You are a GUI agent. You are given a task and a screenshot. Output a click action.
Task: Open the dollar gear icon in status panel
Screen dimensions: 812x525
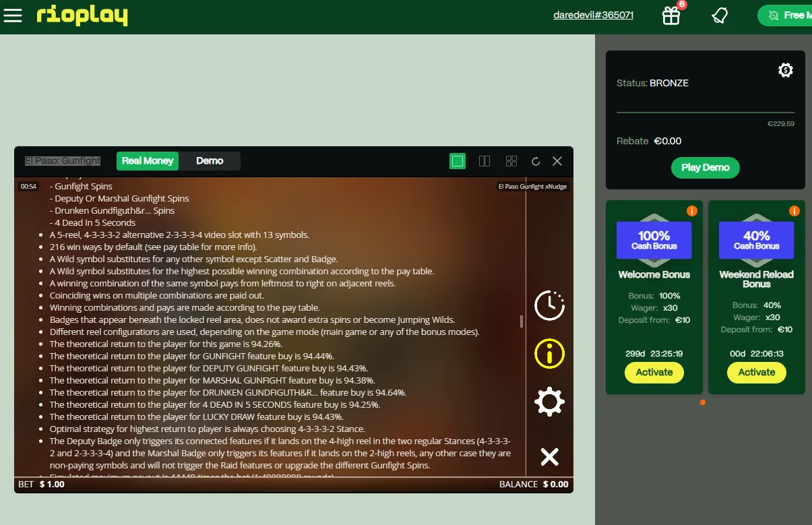(x=786, y=69)
